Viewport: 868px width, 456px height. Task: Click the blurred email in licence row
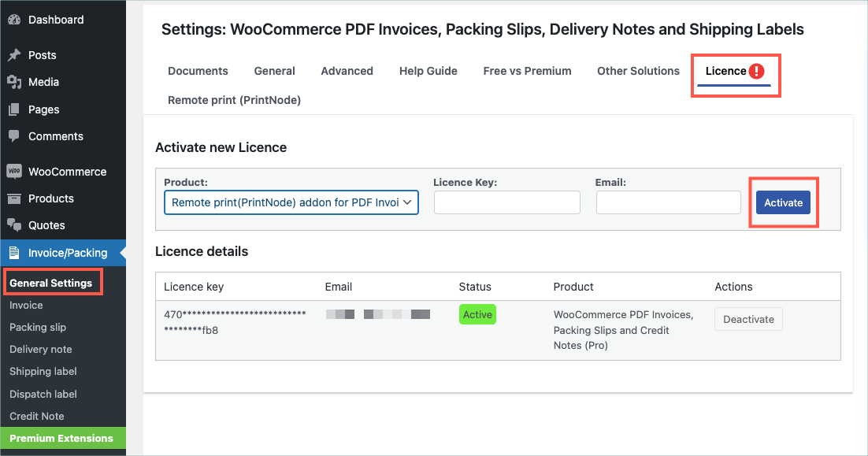pyautogui.click(x=378, y=314)
